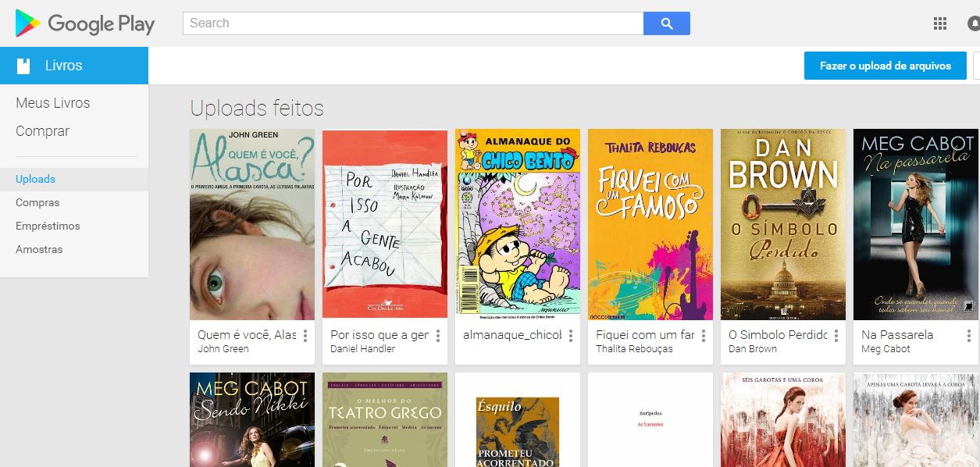Open the Seis garotas e uma coroa cover
Viewport: 980px width, 467px height.
coord(783,420)
